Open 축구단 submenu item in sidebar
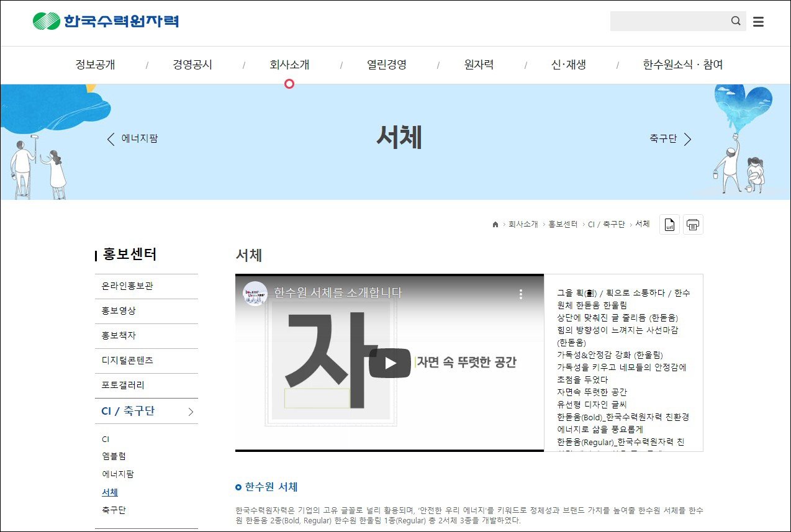Image resolution: width=791 pixels, height=532 pixels. tap(114, 510)
